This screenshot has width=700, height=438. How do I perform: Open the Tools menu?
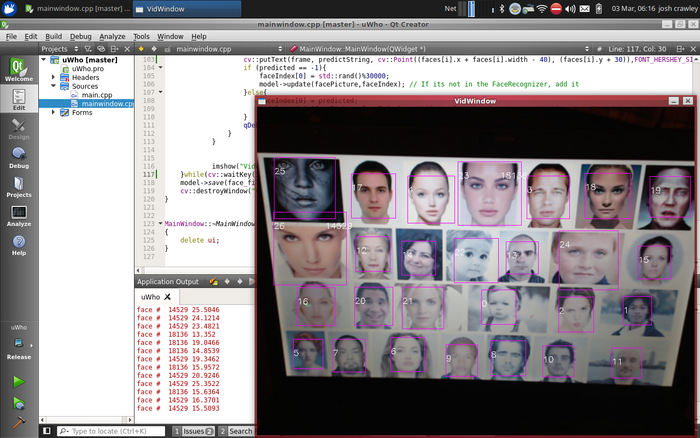[x=142, y=36]
